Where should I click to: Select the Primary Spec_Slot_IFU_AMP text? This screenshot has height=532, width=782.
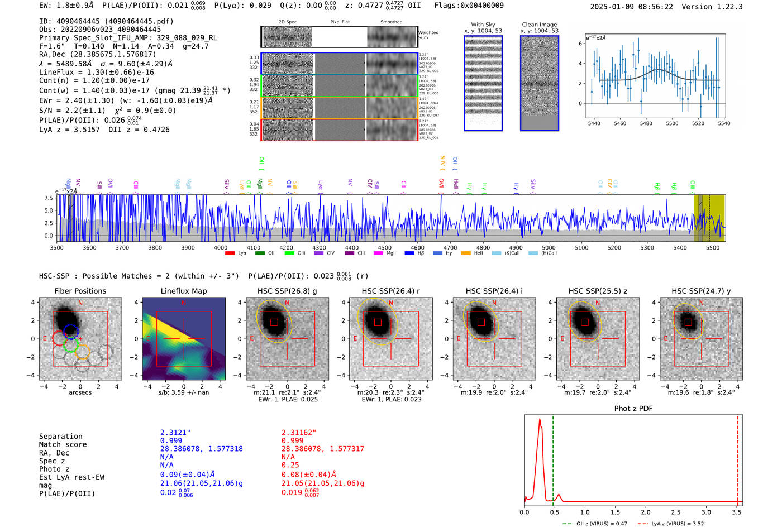coord(128,38)
